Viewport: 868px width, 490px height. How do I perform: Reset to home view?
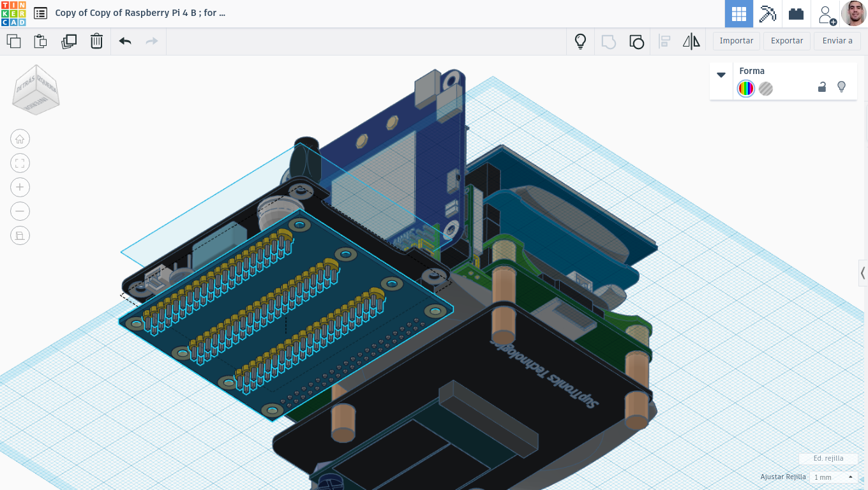coord(20,139)
